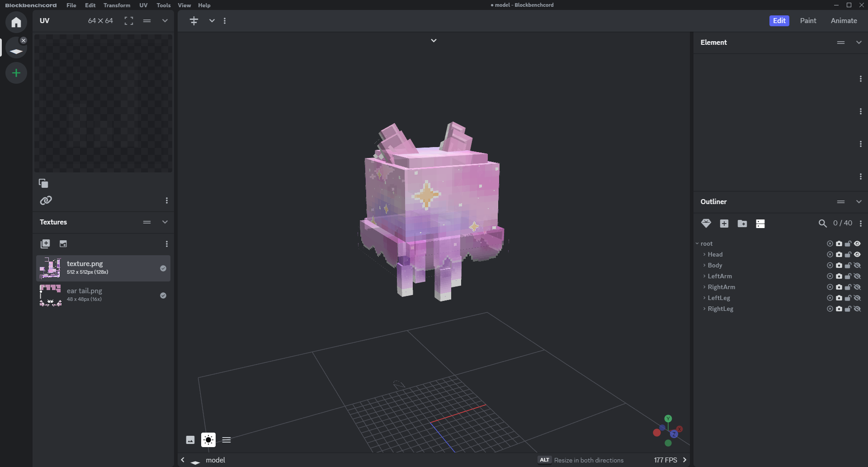Click the chain link icon in UV panel
The image size is (868, 467).
(x=46, y=200)
